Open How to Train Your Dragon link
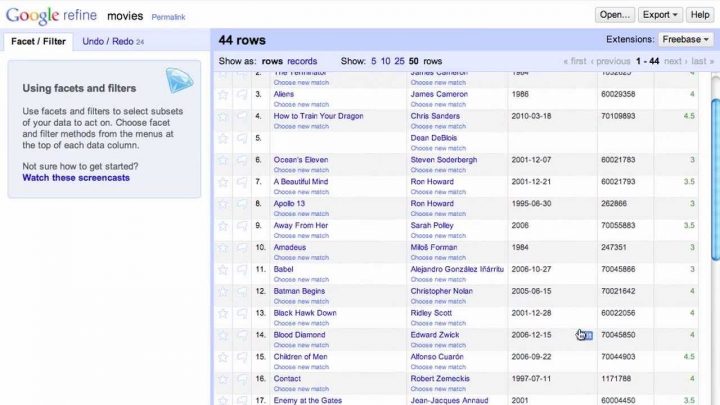The height and width of the screenshot is (405, 720). (318, 116)
